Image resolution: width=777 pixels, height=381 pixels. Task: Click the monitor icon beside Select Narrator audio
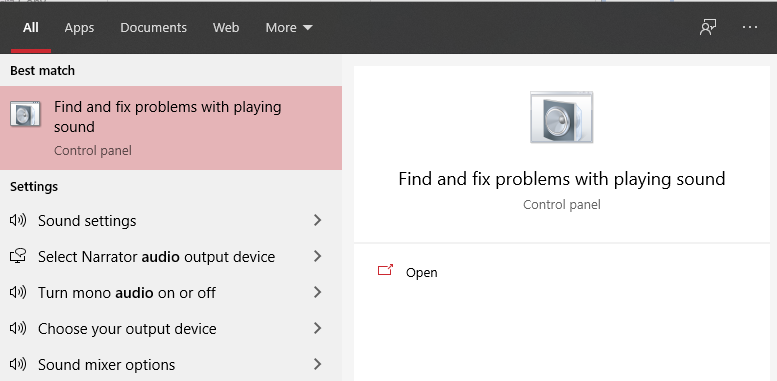(x=18, y=256)
